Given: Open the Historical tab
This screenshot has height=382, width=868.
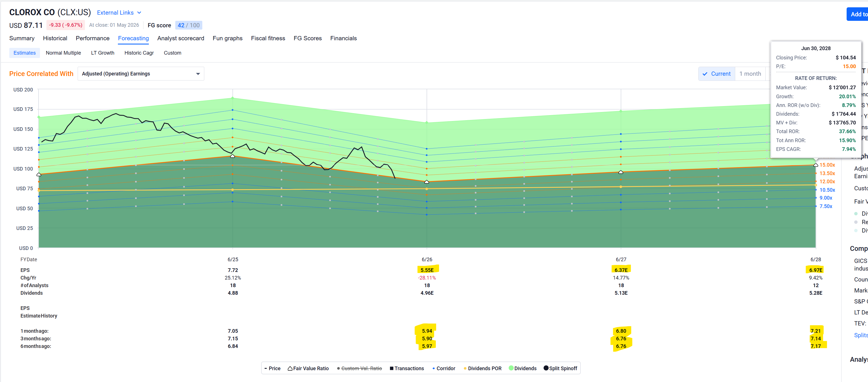Looking at the screenshot, I should point(55,38).
